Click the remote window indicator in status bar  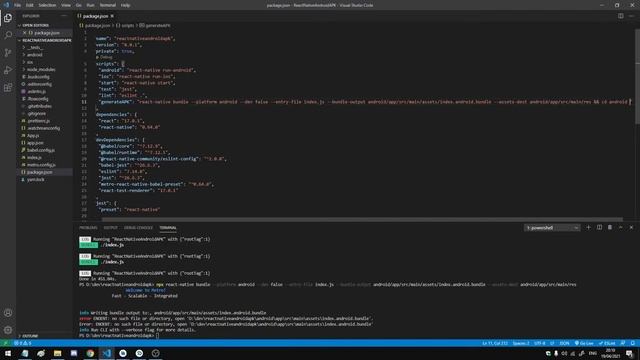pos(5,343)
